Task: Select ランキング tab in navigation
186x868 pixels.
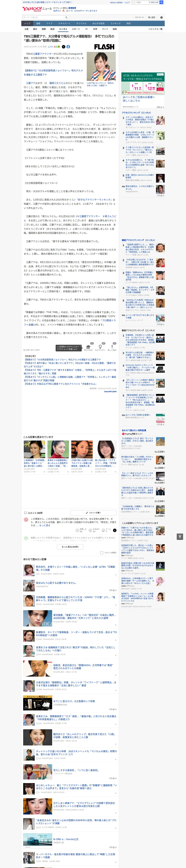Action: click(x=115, y=24)
